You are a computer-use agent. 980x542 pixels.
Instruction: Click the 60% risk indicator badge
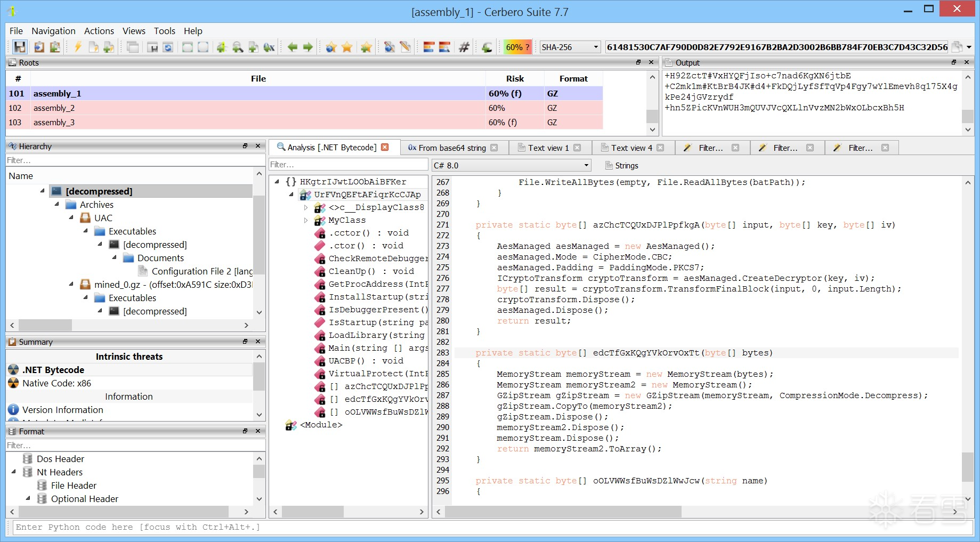517,47
